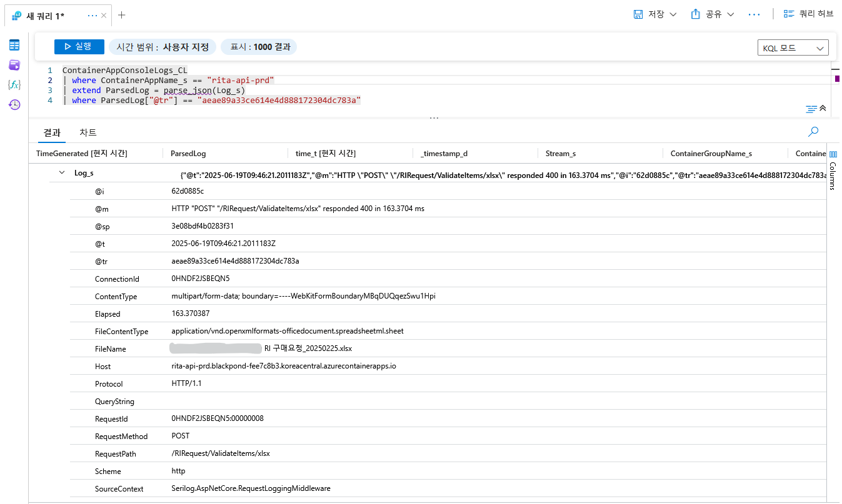Image resolution: width=842 pixels, height=504 pixels.
Task: Open the KQL 모드 dropdown
Action: pyautogui.click(x=792, y=48)
